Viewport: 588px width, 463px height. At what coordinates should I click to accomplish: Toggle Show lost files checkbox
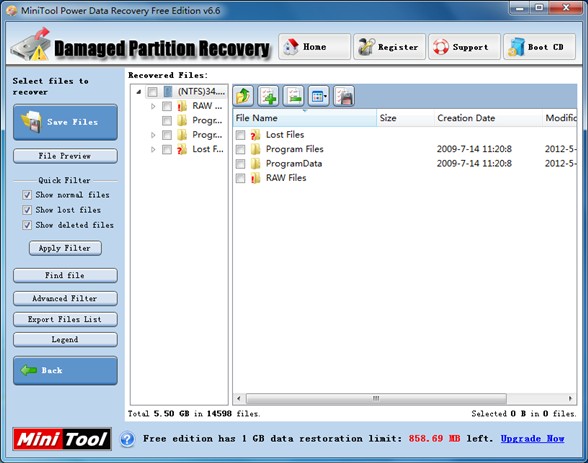(x=27, y=210)
